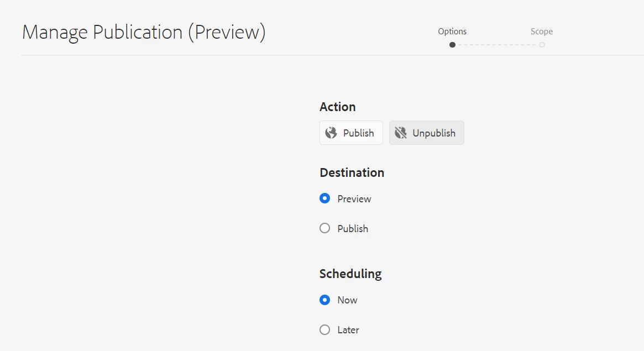Click the Publish label under Destination
Screen dimensions: 644x351
(x=353, y=229)
